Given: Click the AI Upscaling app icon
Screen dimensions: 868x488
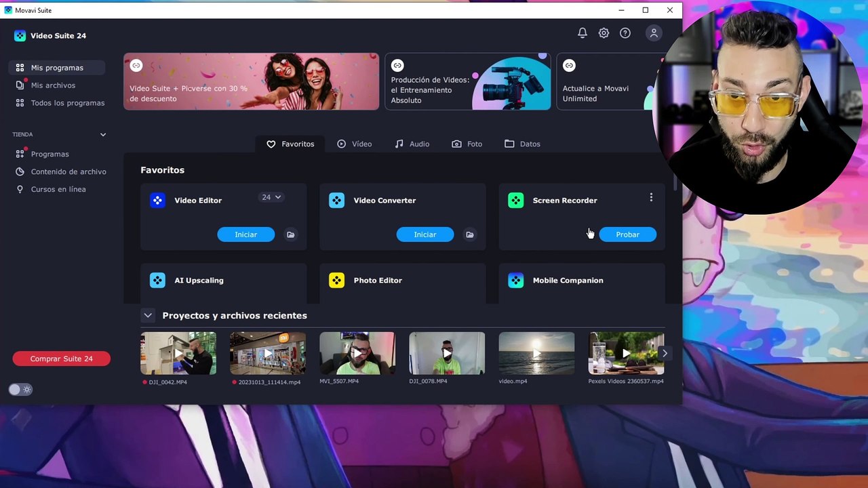Looking at the screenshot, I should [157, 281].
